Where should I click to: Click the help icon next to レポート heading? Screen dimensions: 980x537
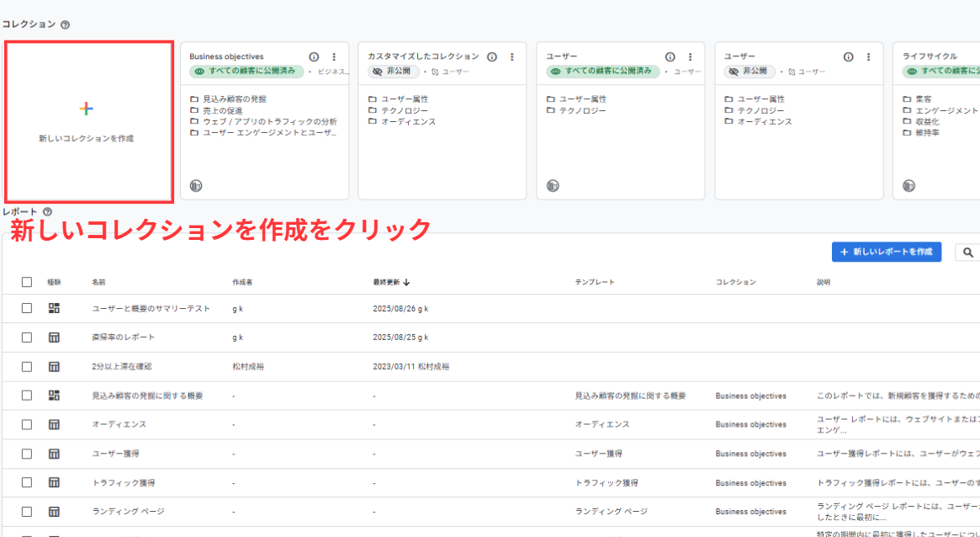(x=47, y=212)
